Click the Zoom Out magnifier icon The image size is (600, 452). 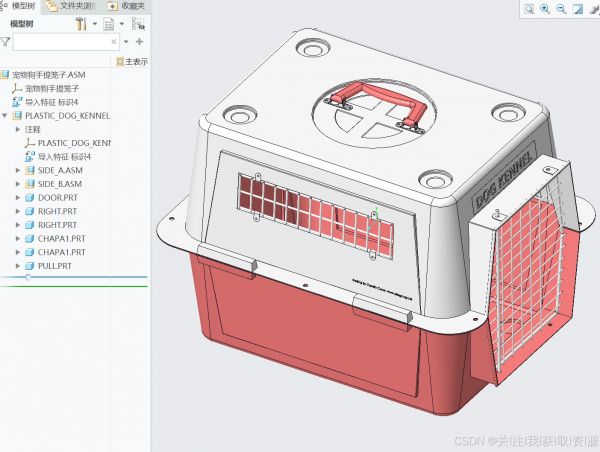(561, 9)
